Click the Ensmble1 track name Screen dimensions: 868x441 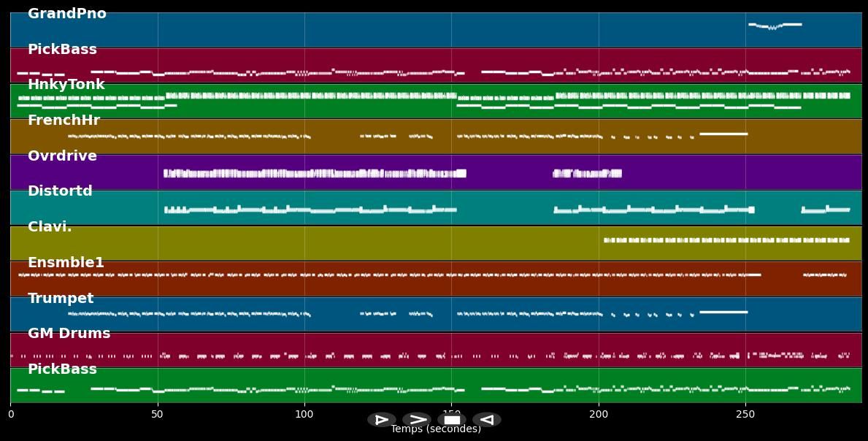[66, 263]
